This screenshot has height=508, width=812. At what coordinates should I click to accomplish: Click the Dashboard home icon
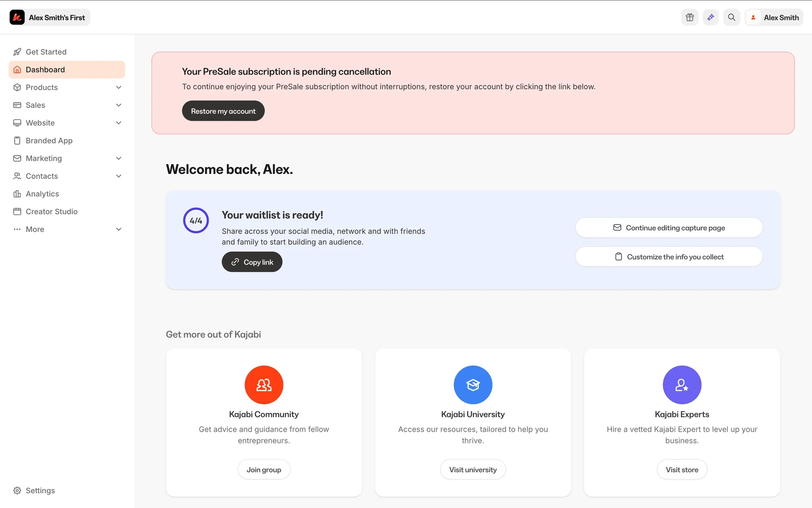click(17, 69)
